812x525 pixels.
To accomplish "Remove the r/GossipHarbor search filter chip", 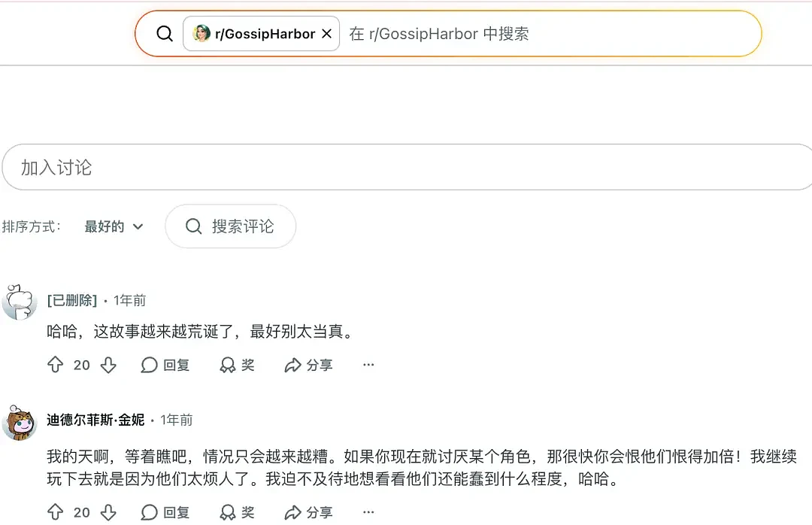I will [327, 34].
